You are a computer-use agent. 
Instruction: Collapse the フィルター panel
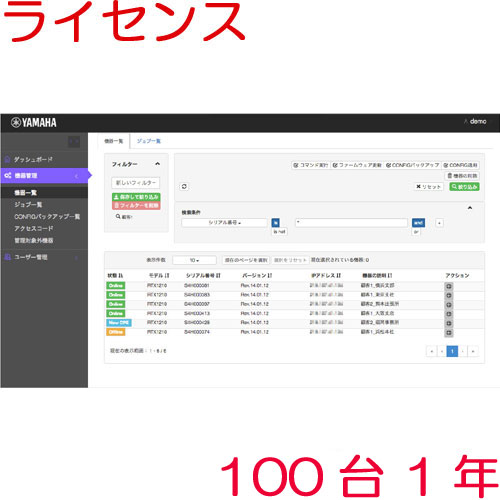tap(157, 164)
